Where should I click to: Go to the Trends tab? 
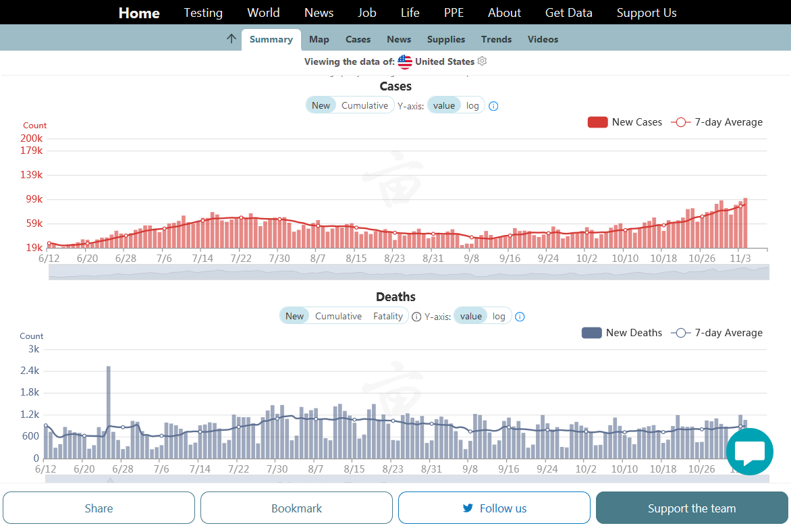(x=496, y=39)
